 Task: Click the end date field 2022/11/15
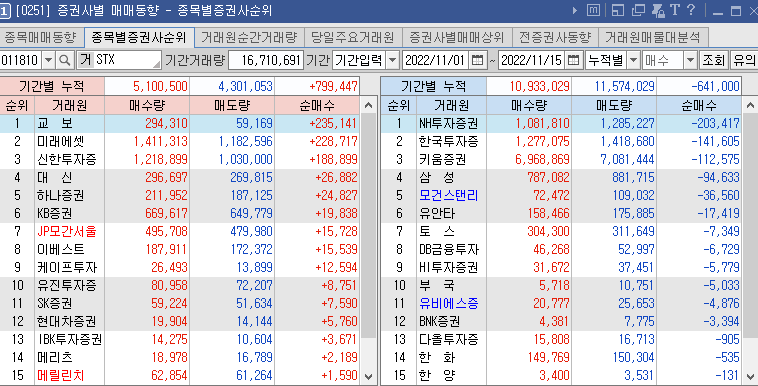coord(531,60)
